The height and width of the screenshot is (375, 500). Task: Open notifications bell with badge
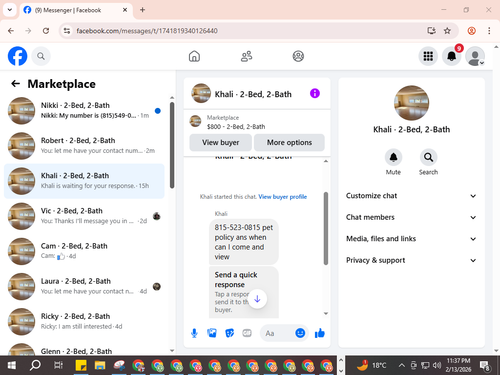(452, 56)
